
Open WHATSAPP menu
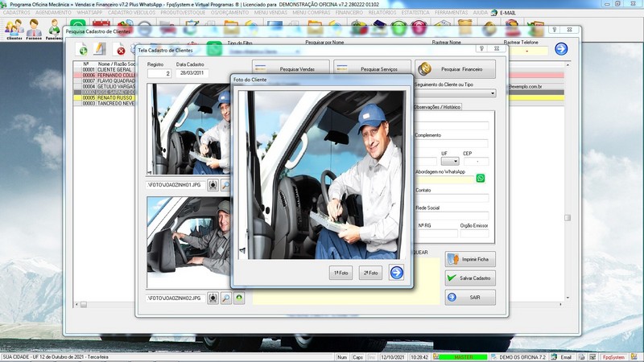89,13
